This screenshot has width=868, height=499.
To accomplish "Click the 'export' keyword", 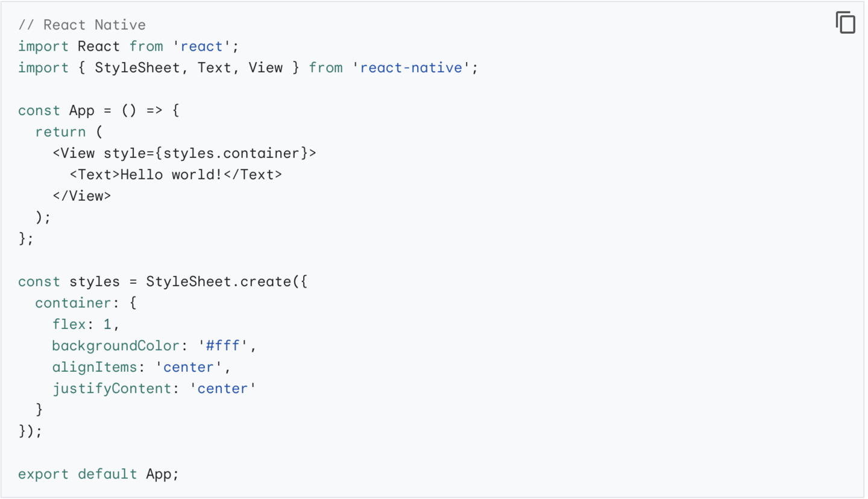I will point(43,474).
